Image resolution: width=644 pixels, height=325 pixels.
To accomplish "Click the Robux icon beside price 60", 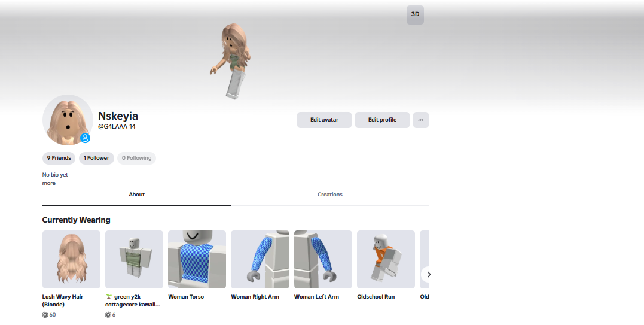I will 45,315.
